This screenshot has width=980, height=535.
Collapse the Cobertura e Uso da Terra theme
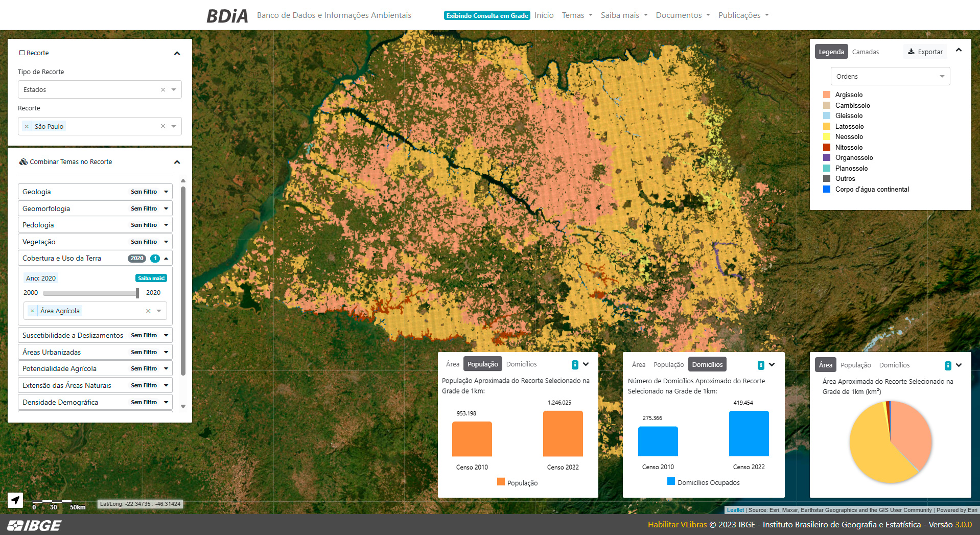point(166,258)
